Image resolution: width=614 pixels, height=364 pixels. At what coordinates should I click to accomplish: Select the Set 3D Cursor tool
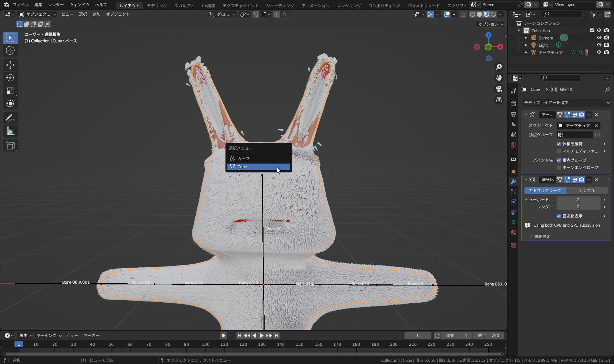pyautogui.click(x=10, y=50)
